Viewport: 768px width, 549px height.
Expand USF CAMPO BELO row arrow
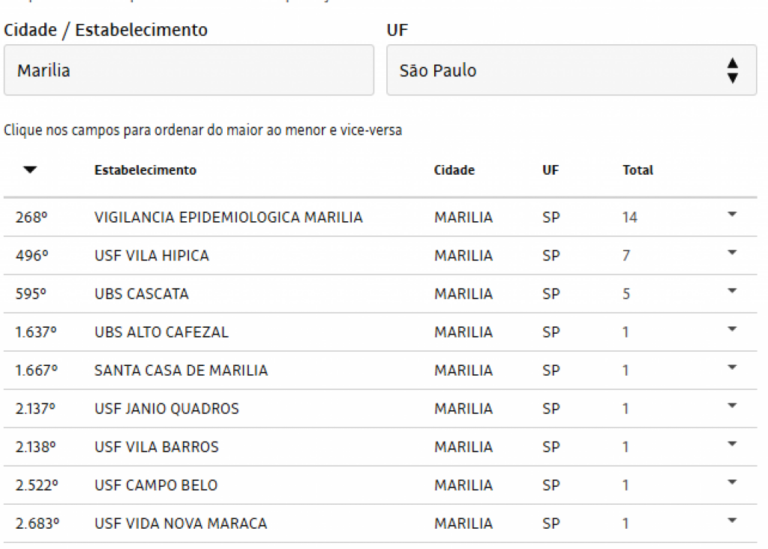click(732, 482)
